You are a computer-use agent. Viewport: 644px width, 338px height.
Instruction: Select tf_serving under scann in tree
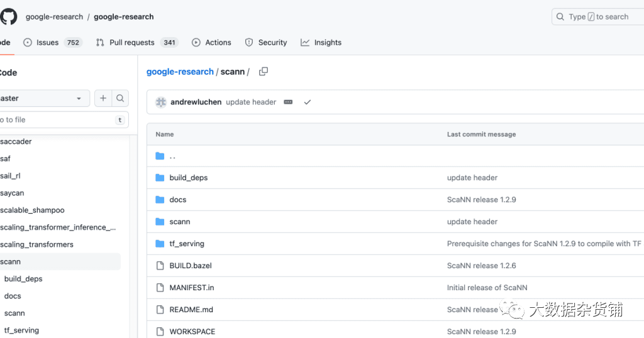coord(22,330)
